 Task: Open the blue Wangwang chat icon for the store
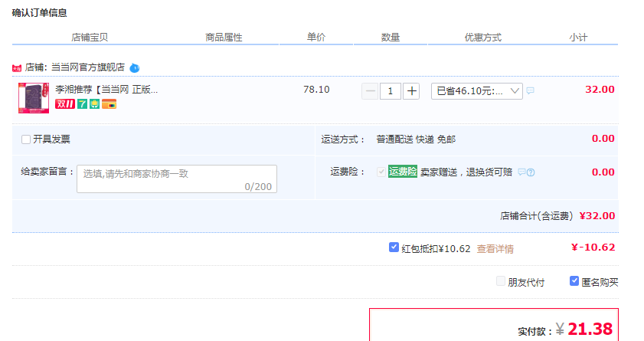(x=134, y=67)
